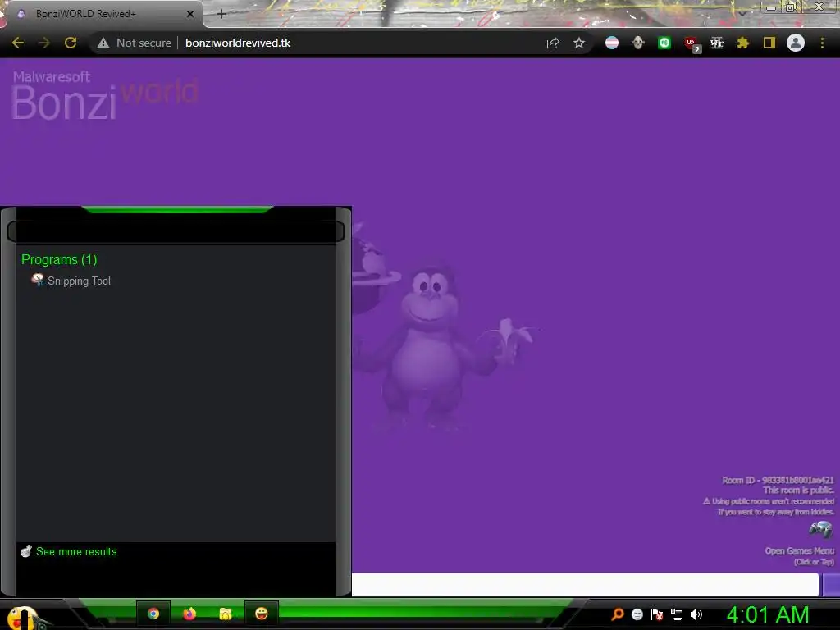This screenshot has height=630, width=840.
Task: Click the BonziWORLD chat input field
Action: pyautogui.click(x=585, y=584)
